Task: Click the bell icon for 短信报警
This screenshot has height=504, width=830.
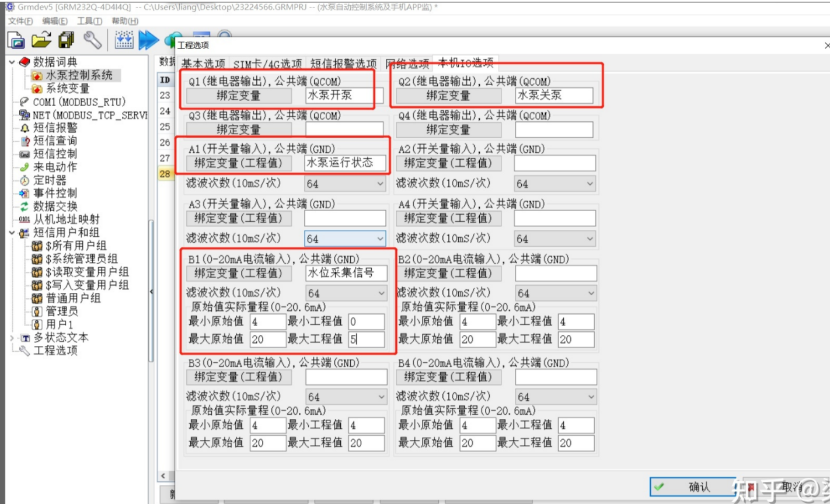Action: pos(25,128)
